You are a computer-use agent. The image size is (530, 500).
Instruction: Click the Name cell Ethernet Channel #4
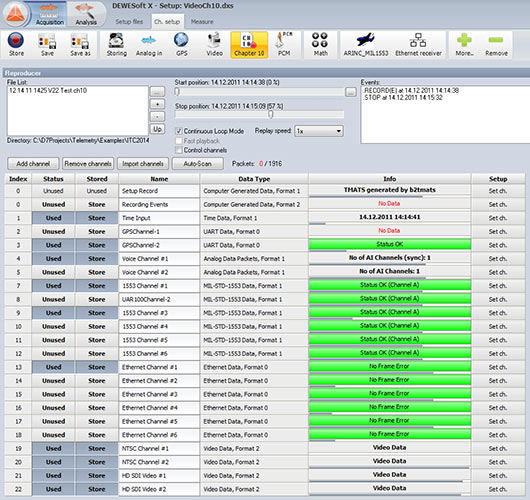[159, 408]
